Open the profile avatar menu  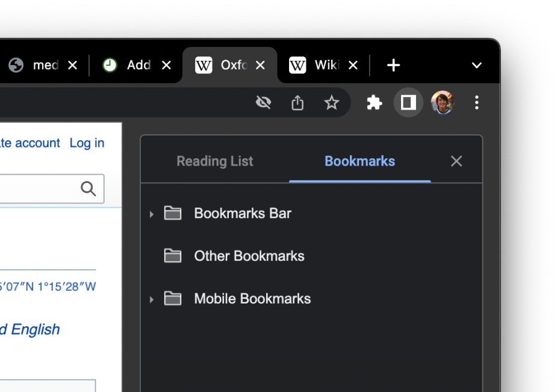click(443, 103)
